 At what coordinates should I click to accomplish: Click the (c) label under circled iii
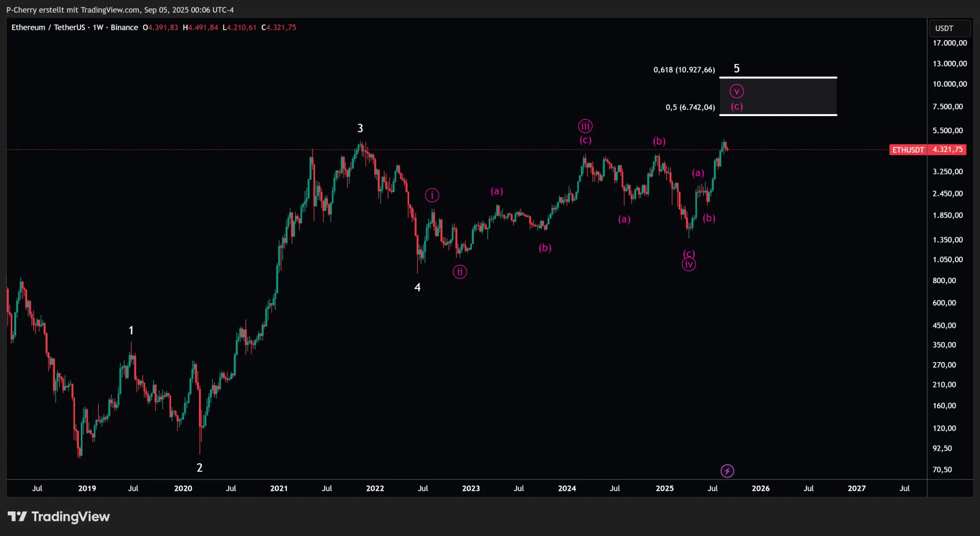[586, 140]
